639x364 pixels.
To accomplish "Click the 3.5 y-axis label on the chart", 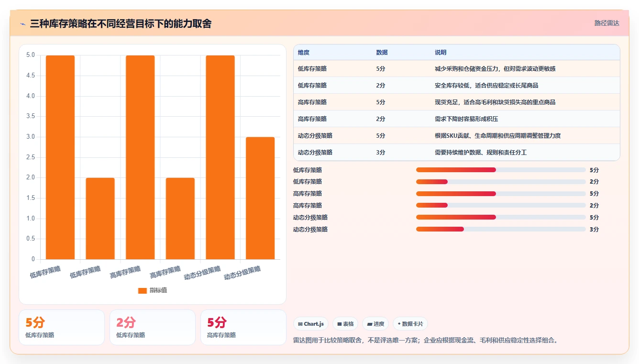I will coord(31,116).
